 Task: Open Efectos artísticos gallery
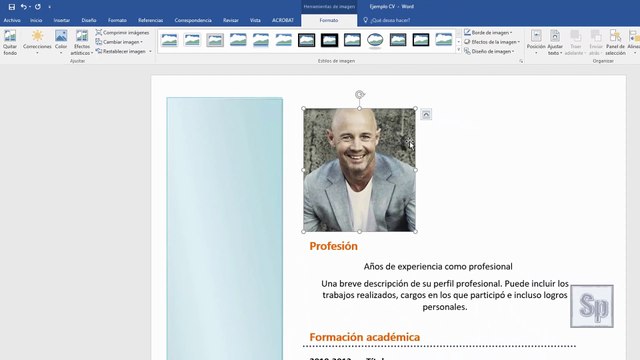pos(82,42)
